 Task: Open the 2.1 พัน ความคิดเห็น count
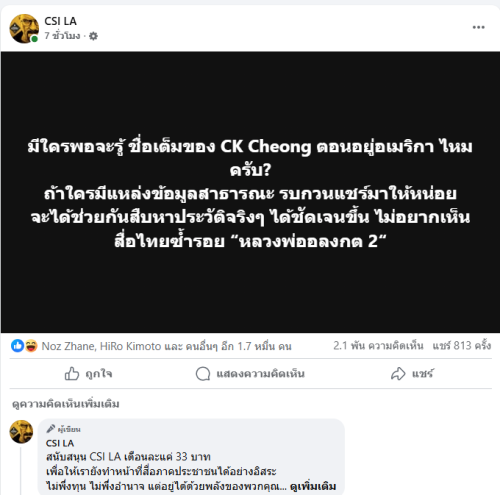click(378, 346)
